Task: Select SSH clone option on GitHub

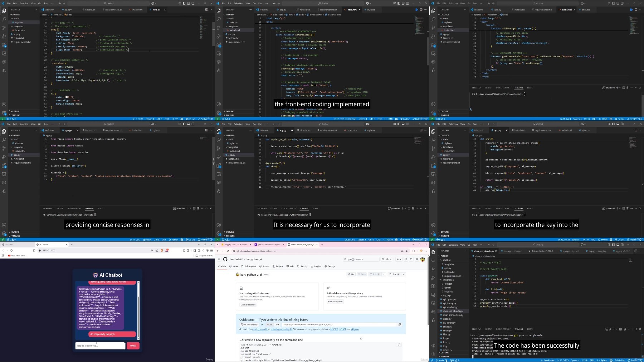Action: point(277,324)
